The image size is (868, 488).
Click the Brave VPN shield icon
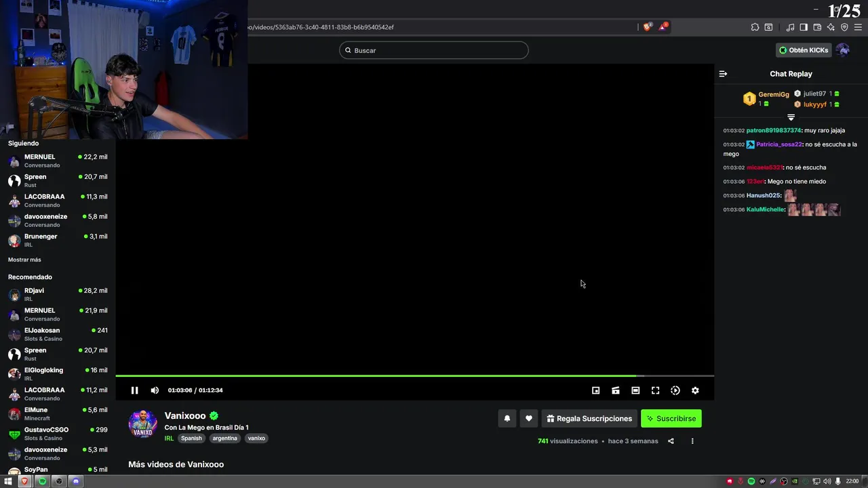pos(844,27)
